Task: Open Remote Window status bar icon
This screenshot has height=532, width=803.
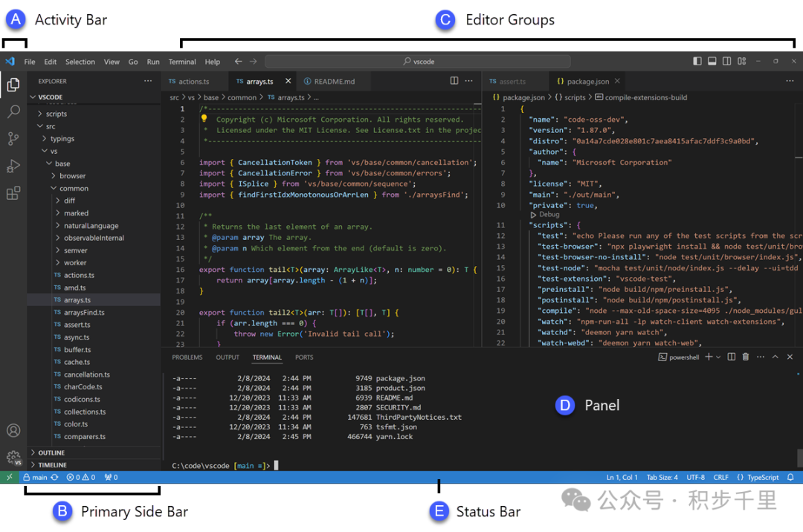Action: [9, 477]
